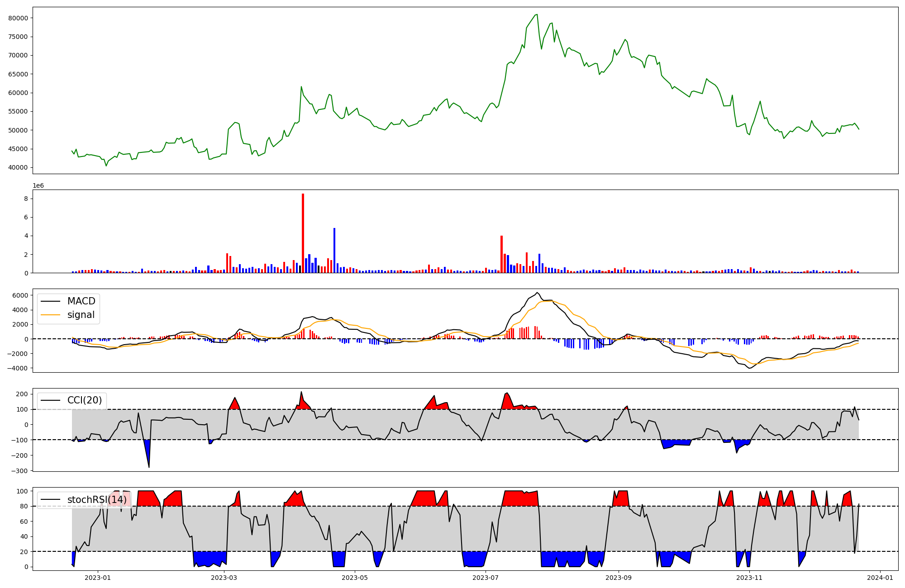Click the stochRSI(14) legend label

(x=97, y=500)
